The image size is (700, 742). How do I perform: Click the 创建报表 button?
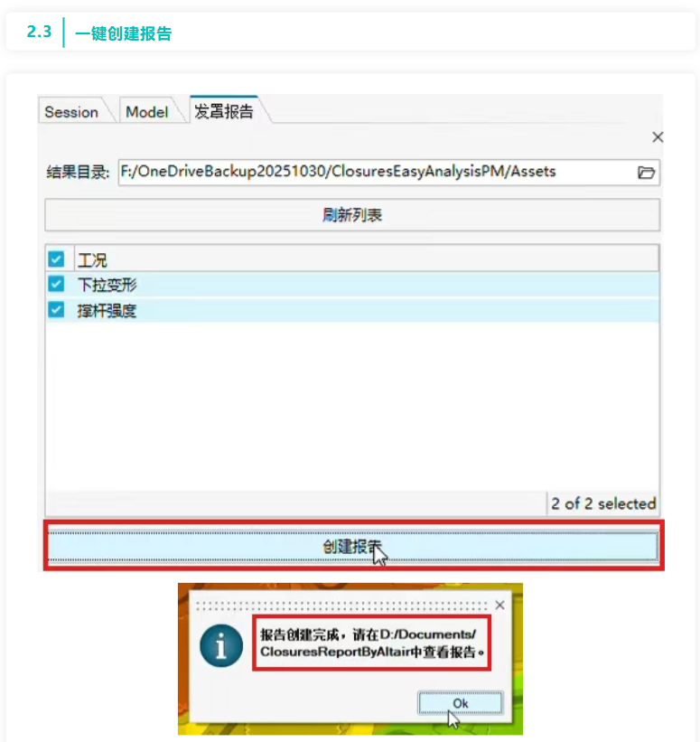pos(353,547)
